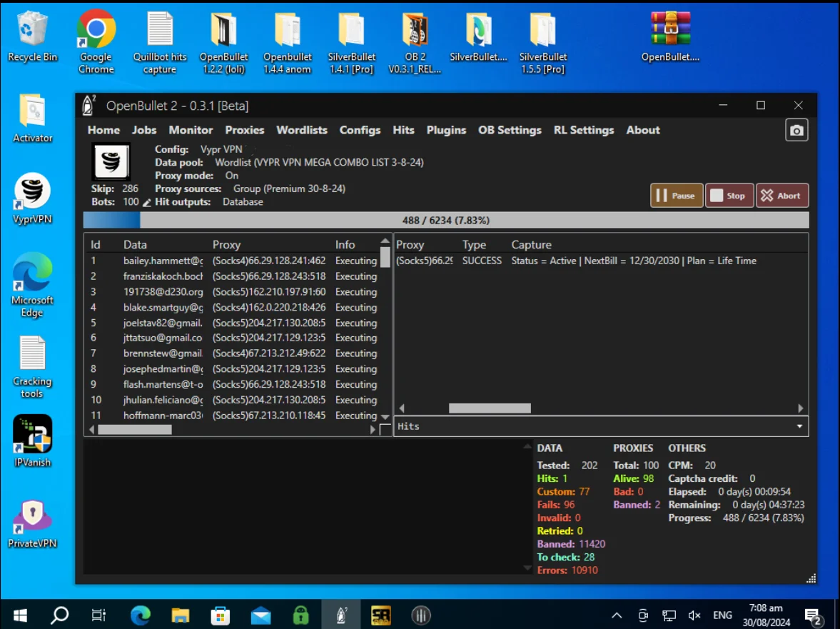
Task: Open the SilverBullet 1.4.1 [Pro] folder
Action: (x=351, y=43)
